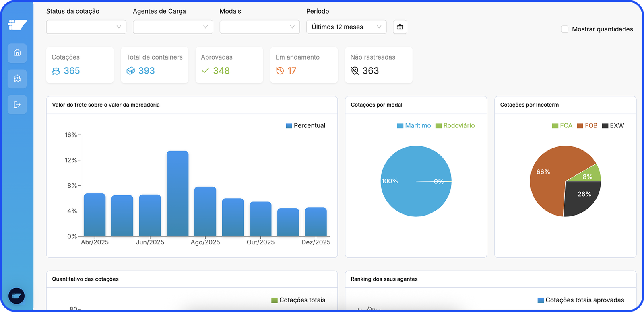644x312 pixels.
Task: Click the 'Cotações por modal' panel title
Action: coord(376,105)
